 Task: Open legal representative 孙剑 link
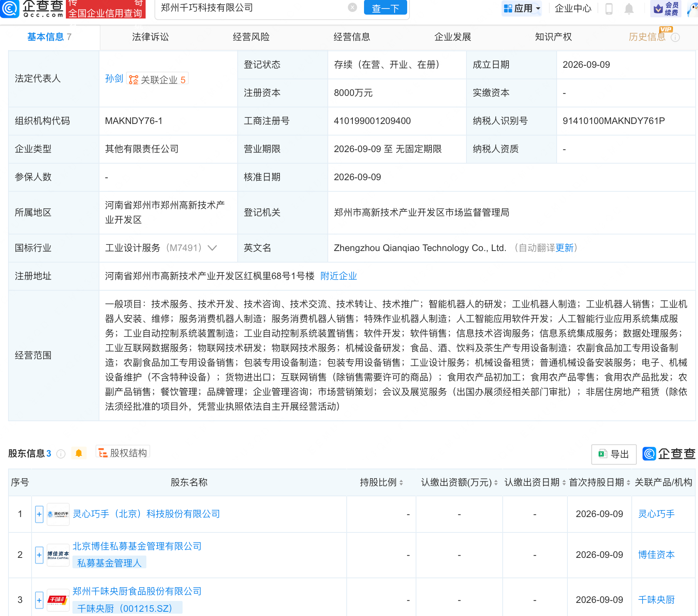click(114, 79)
